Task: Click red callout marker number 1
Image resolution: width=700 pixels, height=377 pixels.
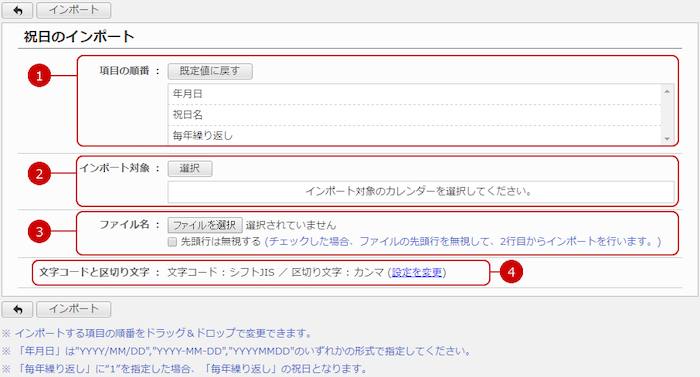Action: 39,75
